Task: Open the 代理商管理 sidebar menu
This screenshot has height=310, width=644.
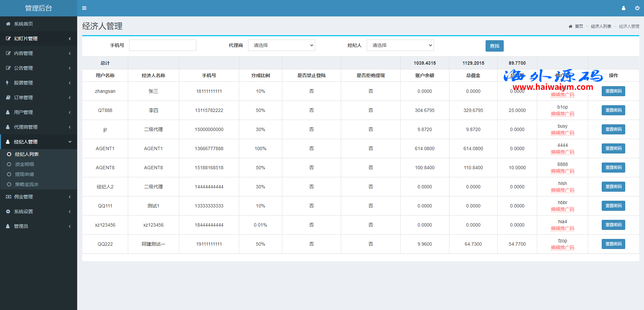Action: [39, 127]
